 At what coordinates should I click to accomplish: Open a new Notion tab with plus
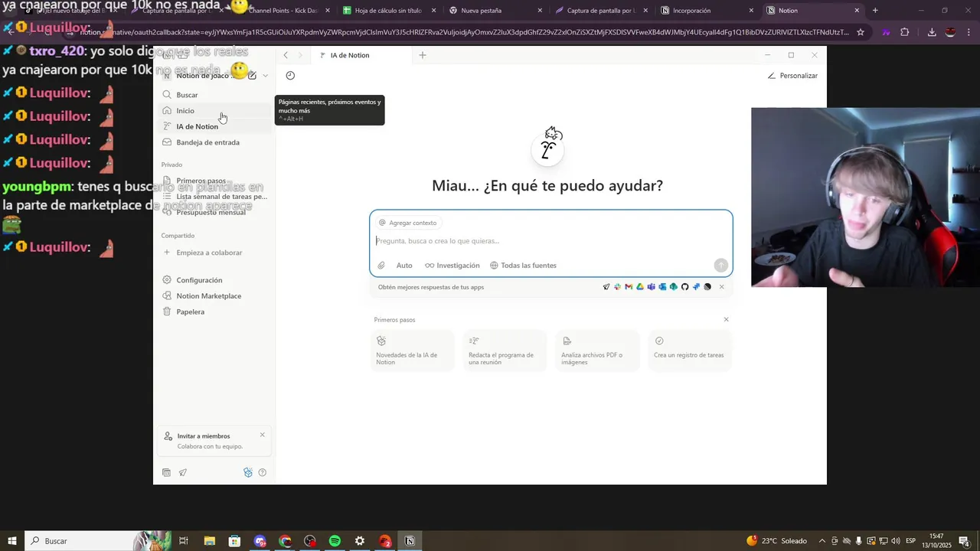pyautogui.click(x=423, y=55)
